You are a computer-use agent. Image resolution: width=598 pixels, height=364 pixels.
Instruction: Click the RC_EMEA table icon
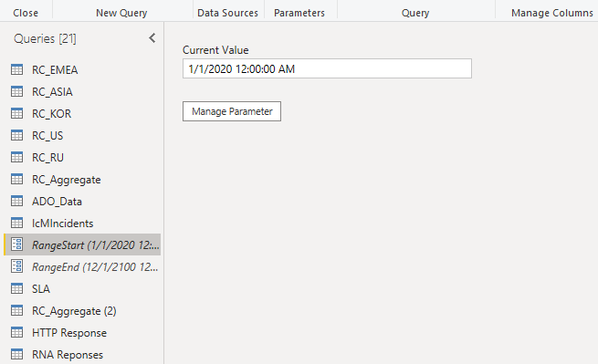click(16, 69)
